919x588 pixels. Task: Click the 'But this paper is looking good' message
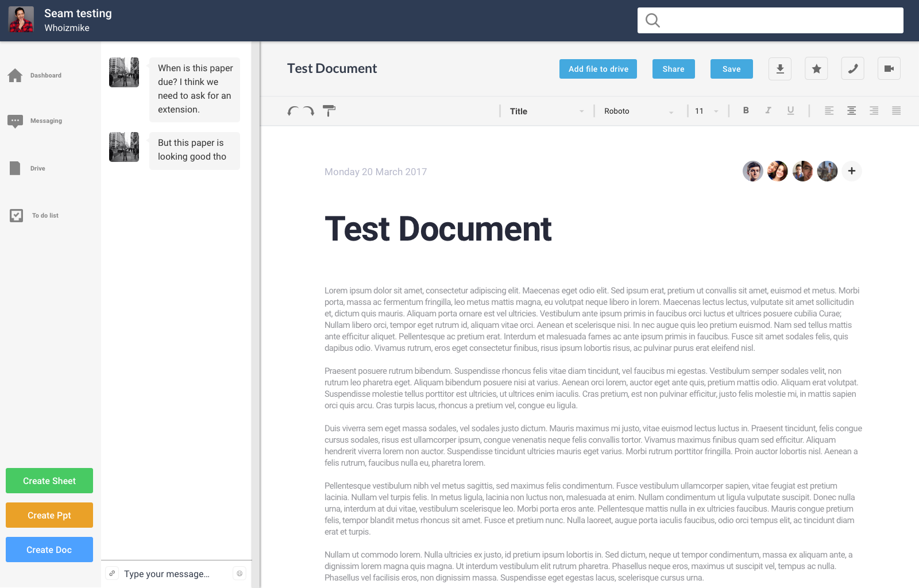click(195, 150)
